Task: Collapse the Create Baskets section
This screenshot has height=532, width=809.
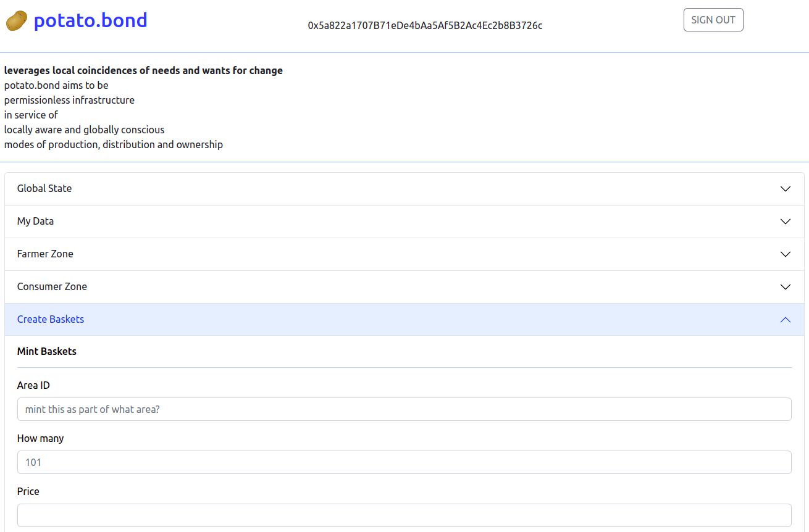Action: [404, 320]
